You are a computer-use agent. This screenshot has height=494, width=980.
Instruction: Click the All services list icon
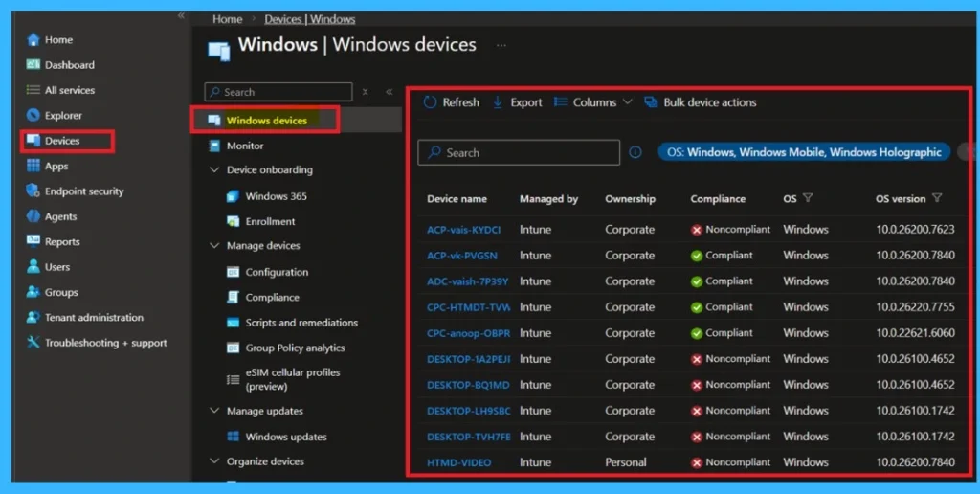(x=33, y=90)
